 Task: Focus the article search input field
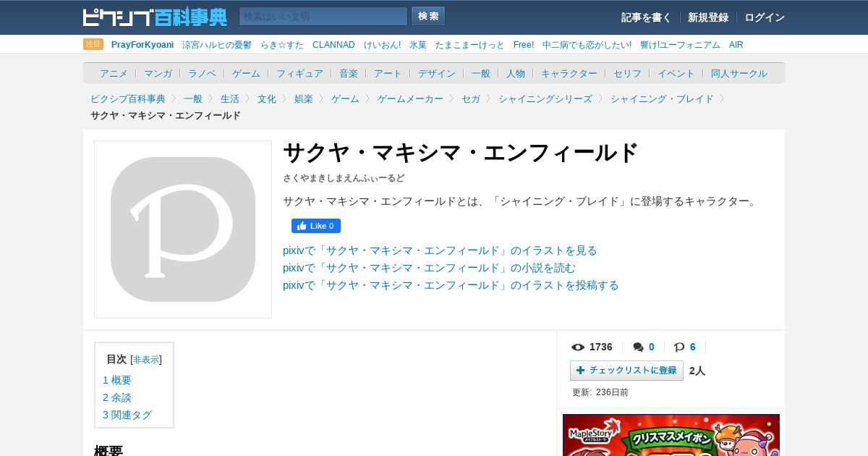(323, 16)
